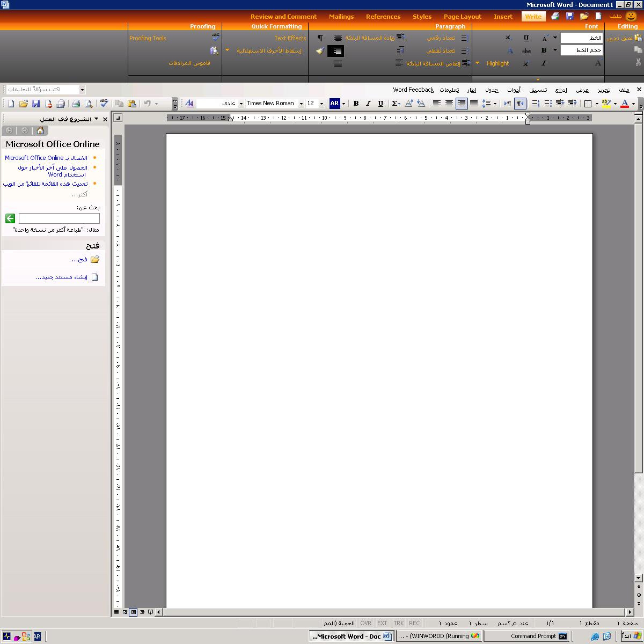This screenshot has height=644, width=644.
Task: Open the Review and Comment tab
Action: pos(283,17)
